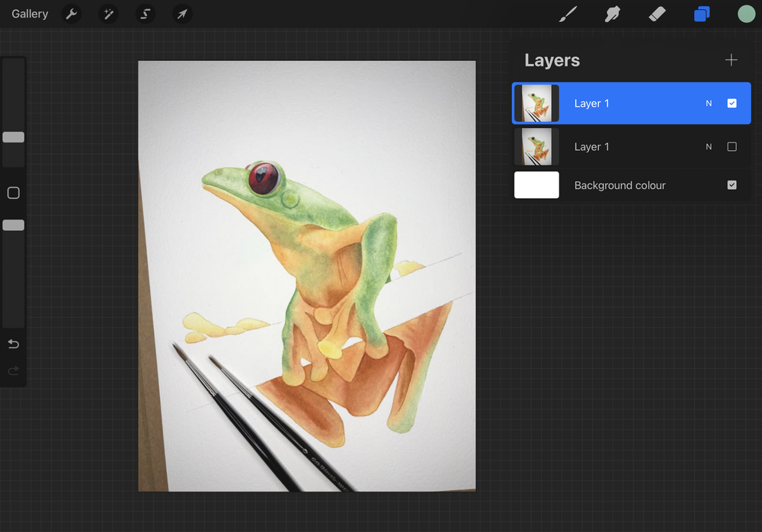Viewport: 762px width, 532px height.
Task: Open the Adjustments magic wand menu
Action: coord(108,14)
